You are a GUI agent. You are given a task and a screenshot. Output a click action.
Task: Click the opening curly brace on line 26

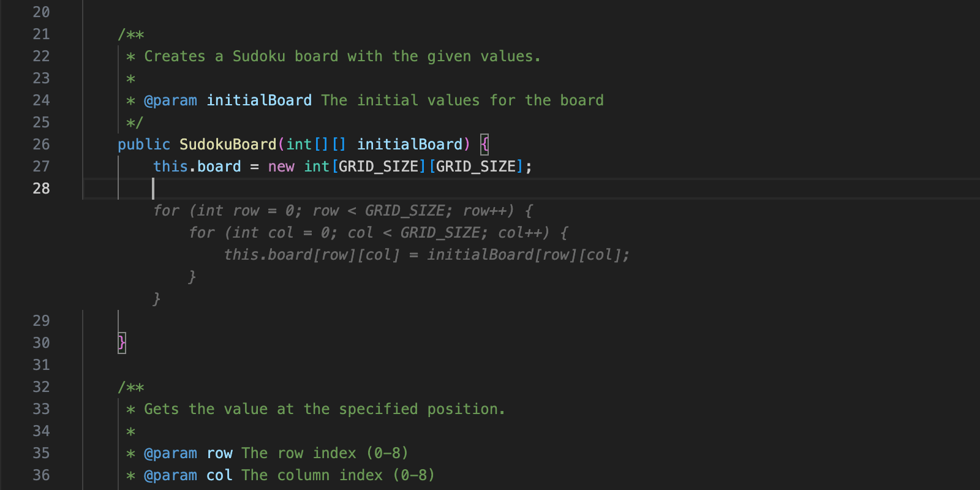[484, 145]
